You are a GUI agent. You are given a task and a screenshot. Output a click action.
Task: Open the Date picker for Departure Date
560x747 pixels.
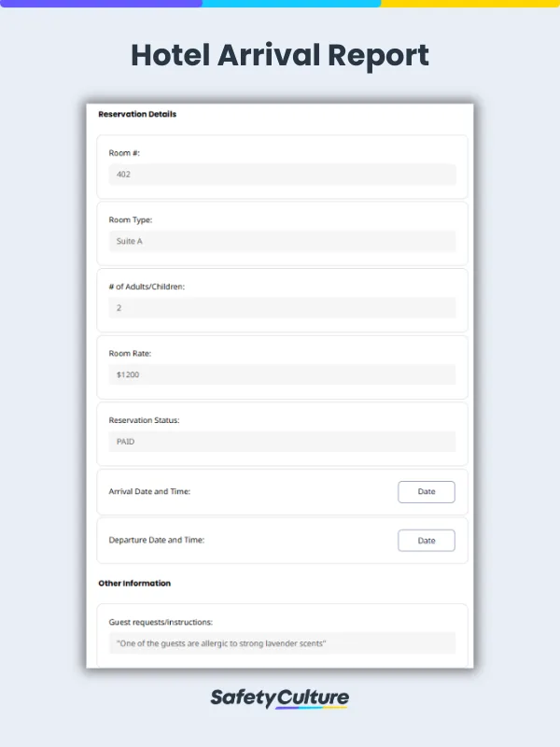click(x=426, y=541)
